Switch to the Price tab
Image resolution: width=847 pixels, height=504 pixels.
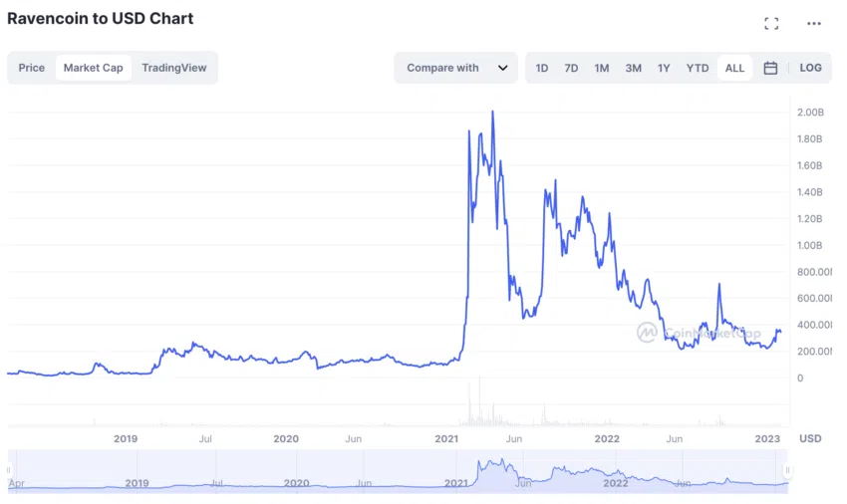click(x=31, y=68)
